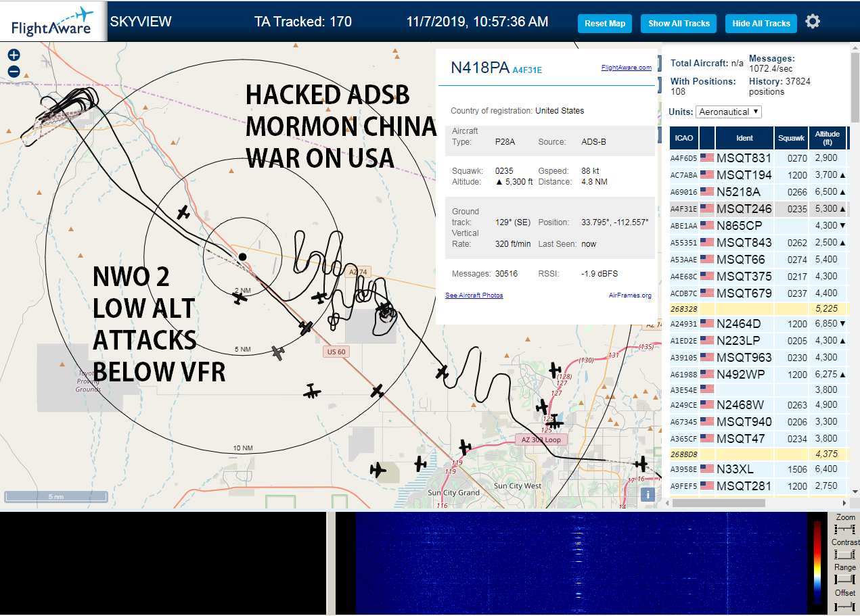Viewport: 860px width, 616px height.
Task: Click the SKYVIEW header label
Action: coord(141,22)
